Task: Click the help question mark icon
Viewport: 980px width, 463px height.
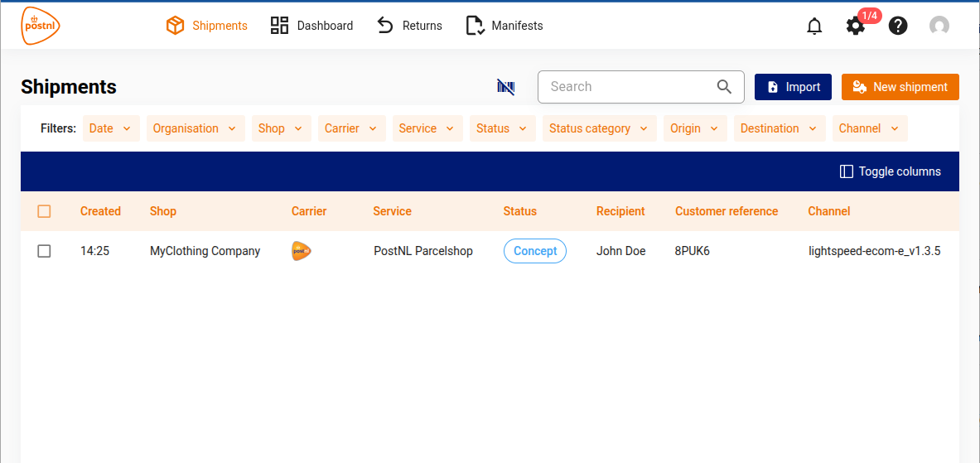Action: (x=898, y=27)
